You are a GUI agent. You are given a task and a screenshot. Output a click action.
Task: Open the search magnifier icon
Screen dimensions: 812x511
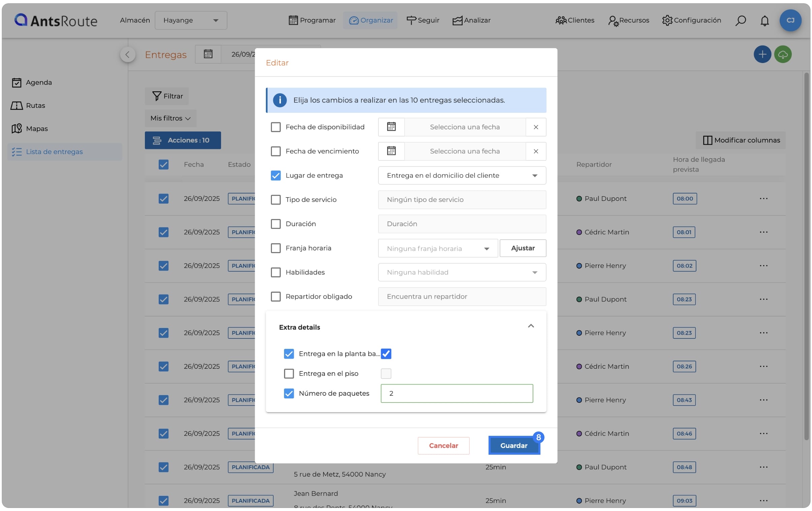740,20
